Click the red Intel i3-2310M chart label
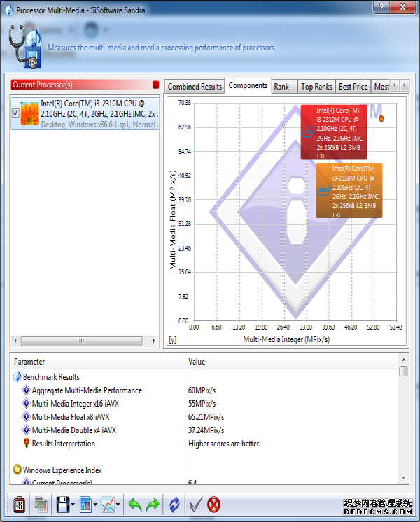Image resolution: width=420 pixels, height=522 pixels. point(334,132)
